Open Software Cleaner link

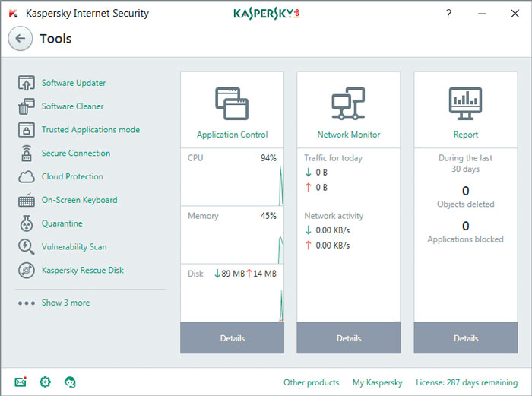pyautogui.click(x=73, y=106)
